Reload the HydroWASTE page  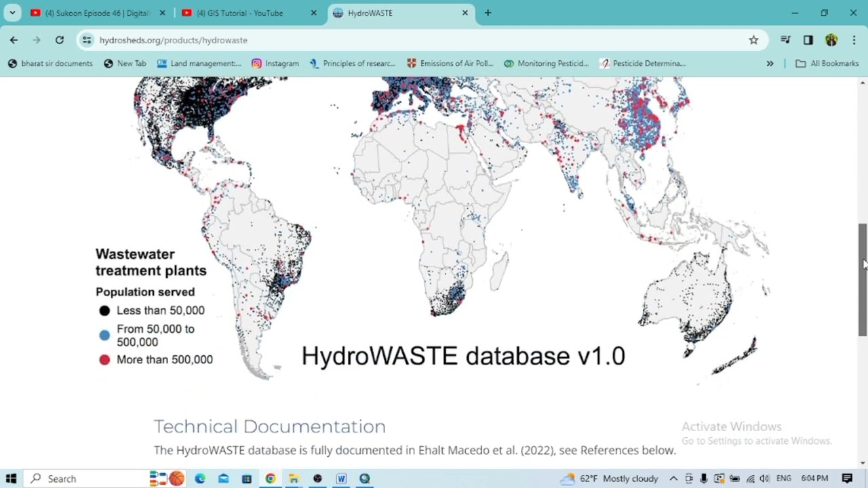click(60, 40)
